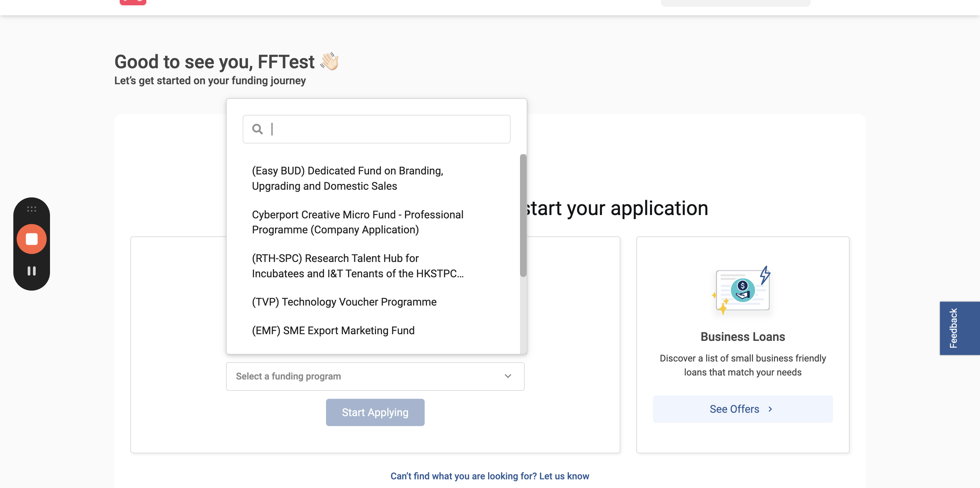
Task: Stop the screen recording
Action: click(x=32, y=239)
